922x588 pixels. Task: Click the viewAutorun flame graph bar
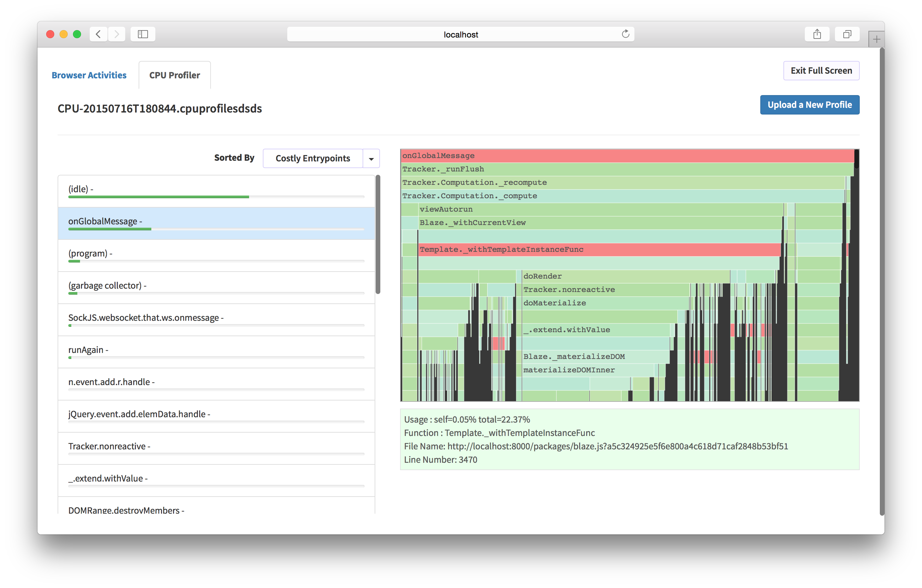tap(601, 209)
